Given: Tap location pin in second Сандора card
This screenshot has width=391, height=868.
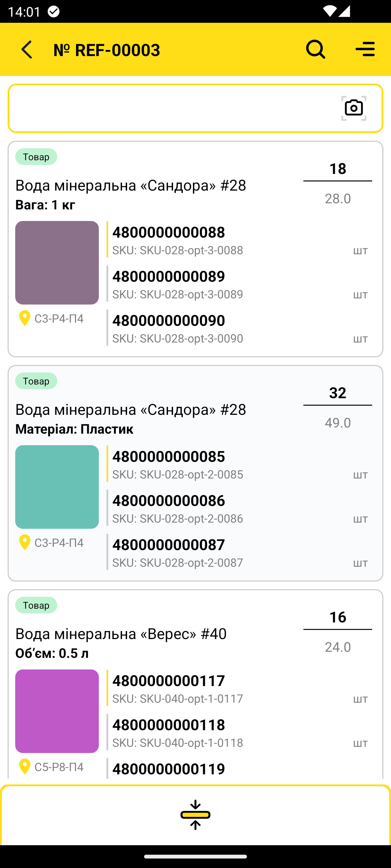Looking at the screenshot, I should click(25, 542).
